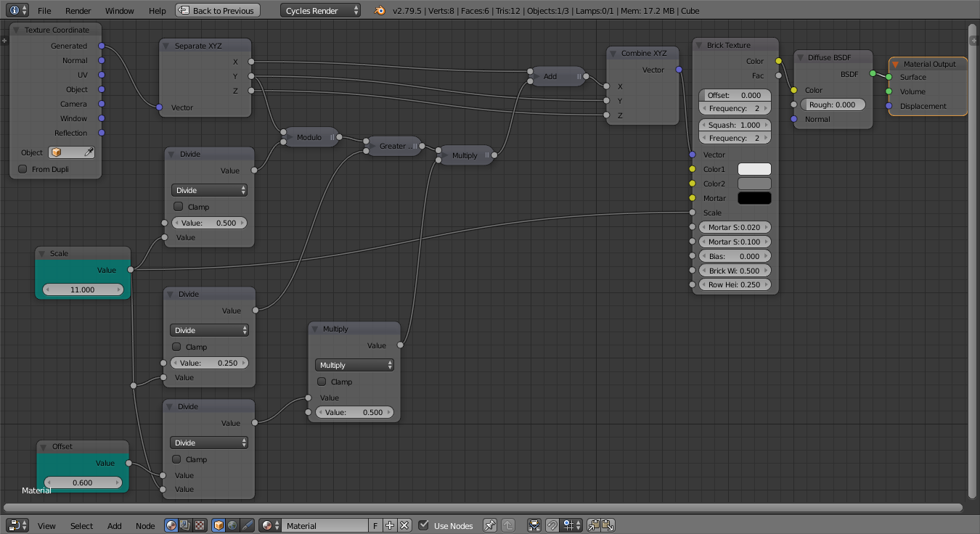
Task: Collapse the Diffuse BSDF node
Action: point(800,57)
